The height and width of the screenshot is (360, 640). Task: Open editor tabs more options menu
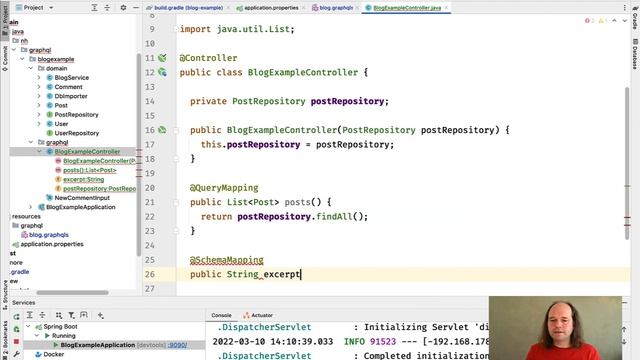[x=624, y=8]
